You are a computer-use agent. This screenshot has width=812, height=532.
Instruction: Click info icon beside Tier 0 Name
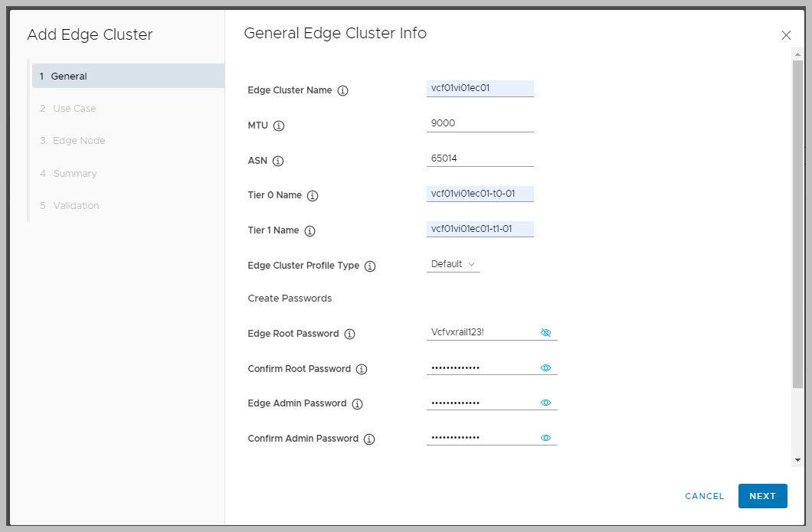pos(313,196)
